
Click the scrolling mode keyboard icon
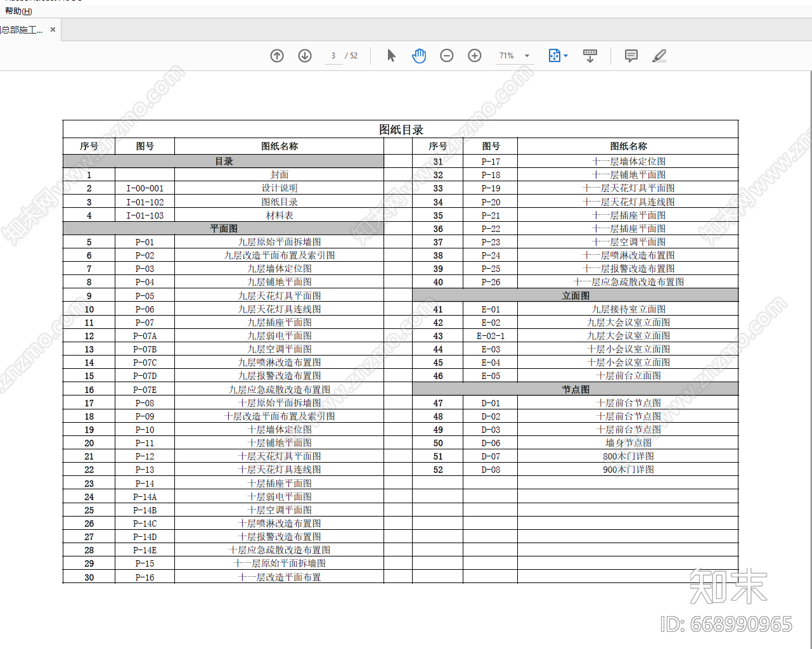590,56
